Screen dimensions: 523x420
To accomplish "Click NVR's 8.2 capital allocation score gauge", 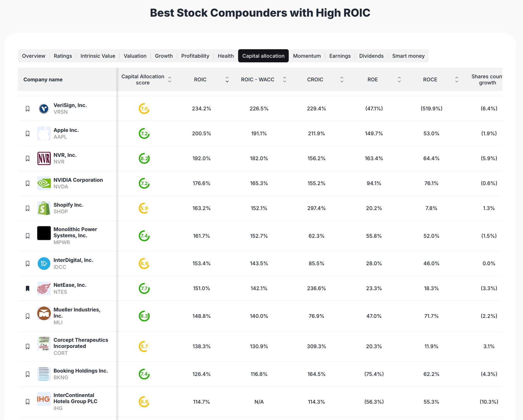I will click(144, 158).
